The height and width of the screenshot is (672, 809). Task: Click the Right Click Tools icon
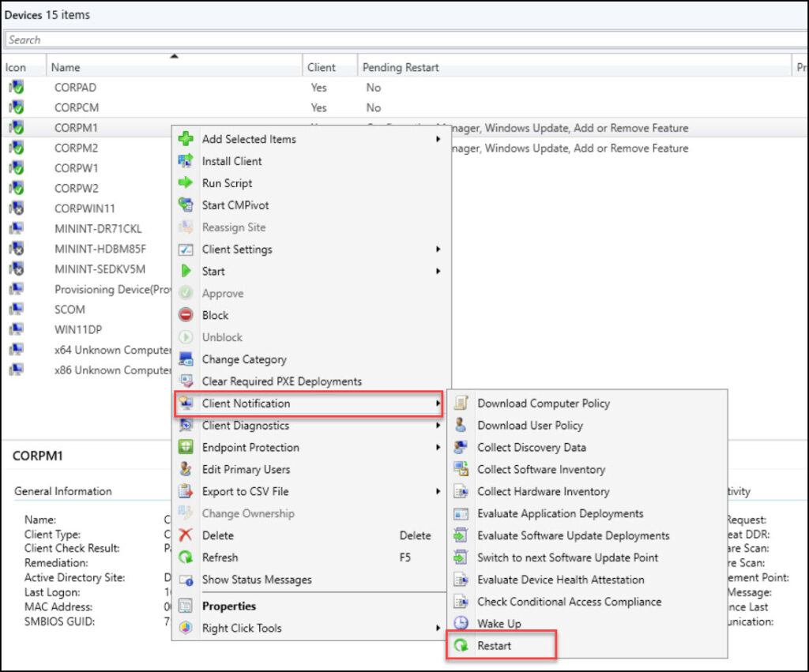[x=186, y=628]
